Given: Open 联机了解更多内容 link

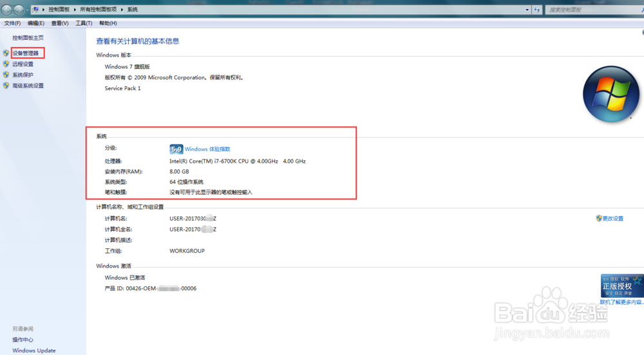Looking at the screenshot, I should pyautogui.click(x=622, y=302).
